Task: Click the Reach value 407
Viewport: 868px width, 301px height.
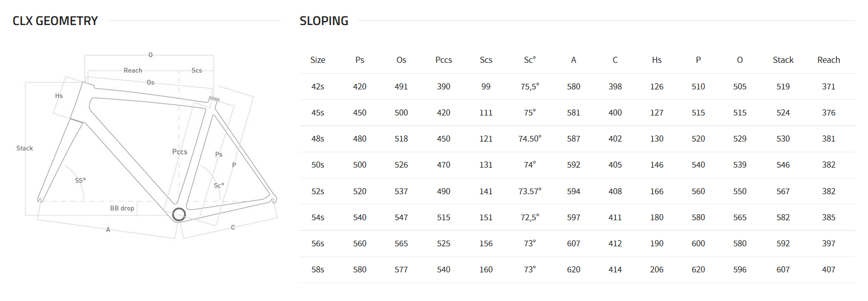Action: (828, 269)
